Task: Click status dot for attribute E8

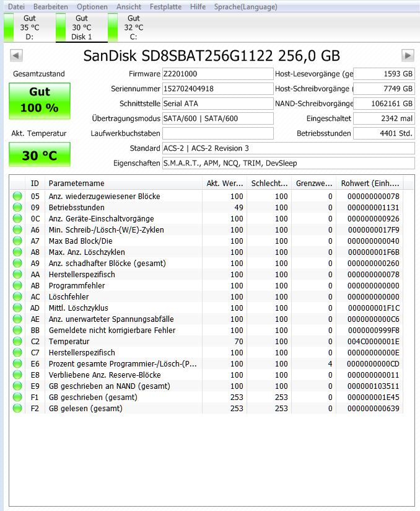Action: pyautogui.click(x=17, y=375)
